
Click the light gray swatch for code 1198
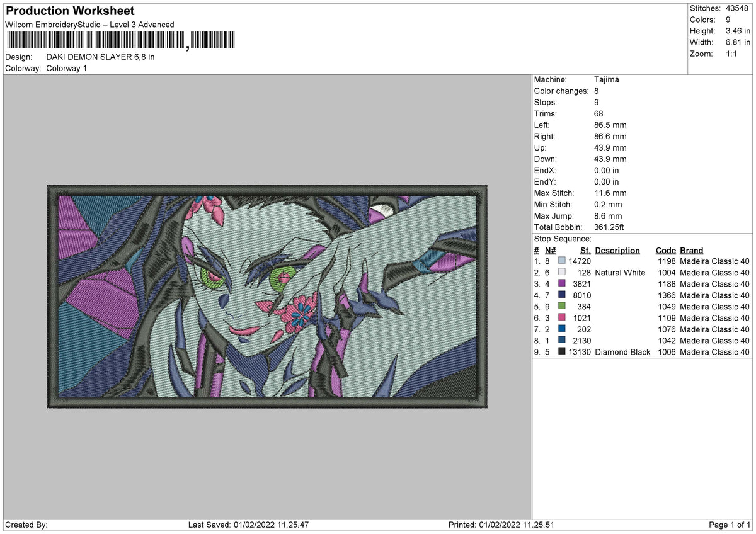[x=562, y=261]
